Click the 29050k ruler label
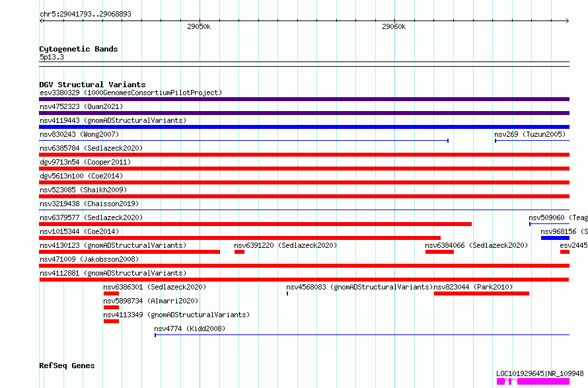Viewport: 588px width, 388px height. point(199,26)
